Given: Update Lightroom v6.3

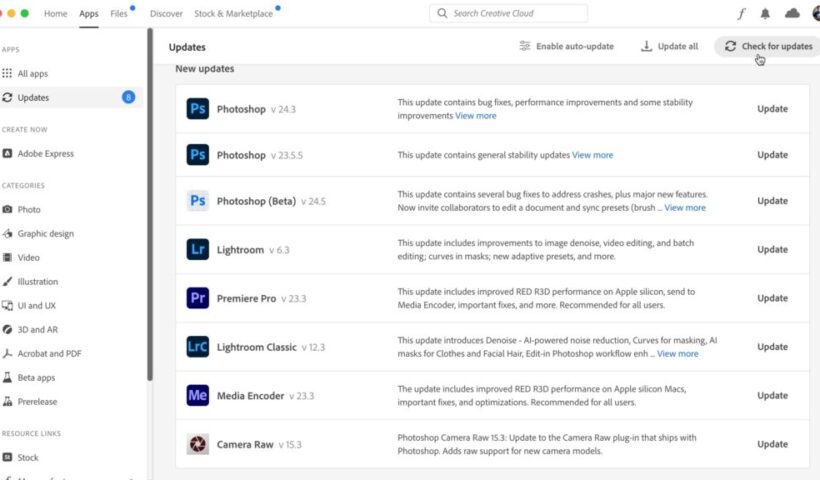Looking at the screenshot, I should [x=772, y=250].
